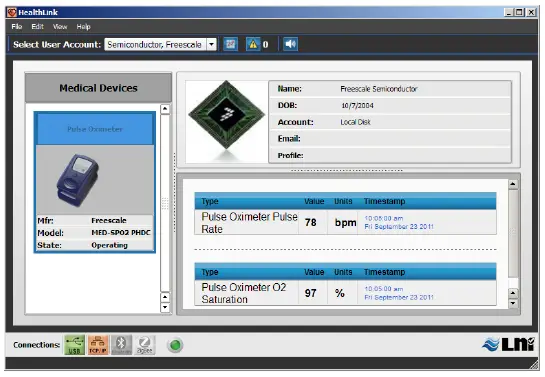Click the Medical Devices panel header
The height and width of the screenshot is (377, 545).
pyautogui.click(x=98, y=88)
